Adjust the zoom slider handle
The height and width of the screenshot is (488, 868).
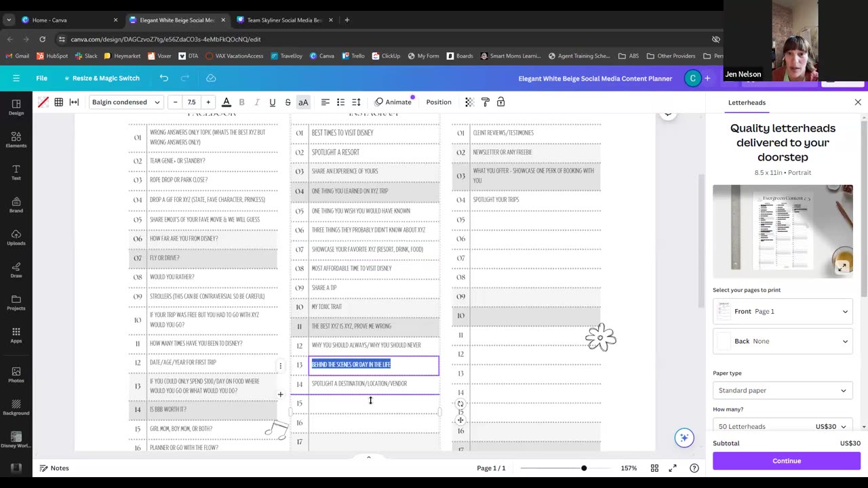[x=584, y=468]
